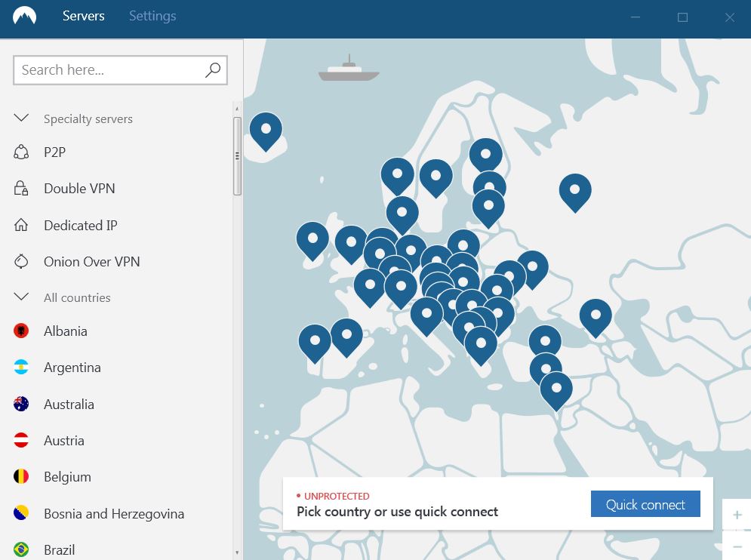Viewport: 751px width, 560px height.
Task: Select Albania from country list
Action: pyautogui.click(x=66, y=331)
